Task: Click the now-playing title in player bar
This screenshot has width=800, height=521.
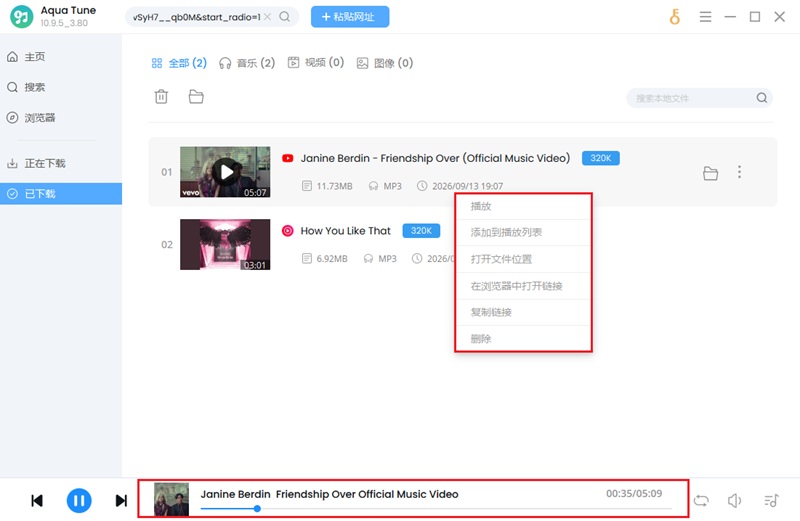Action: (329, 494)
